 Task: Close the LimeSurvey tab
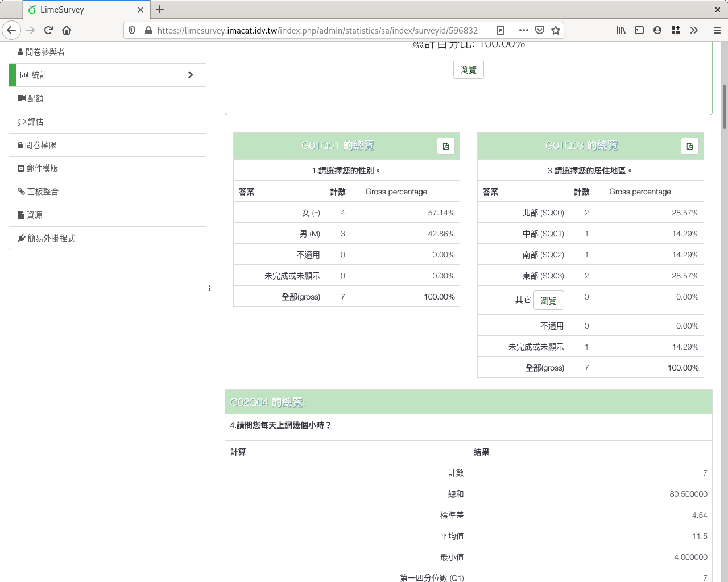click(140, 10)
